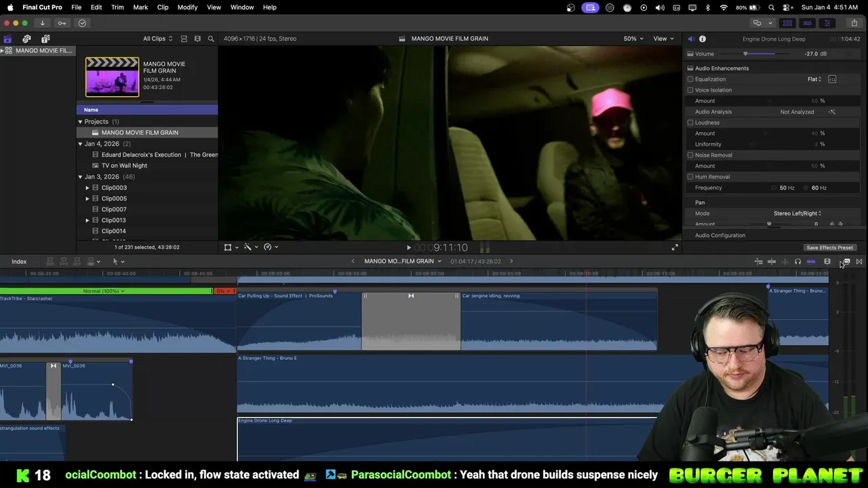Open the Edit menu
This screenshot has width=868, height=488.
(96, 7)
